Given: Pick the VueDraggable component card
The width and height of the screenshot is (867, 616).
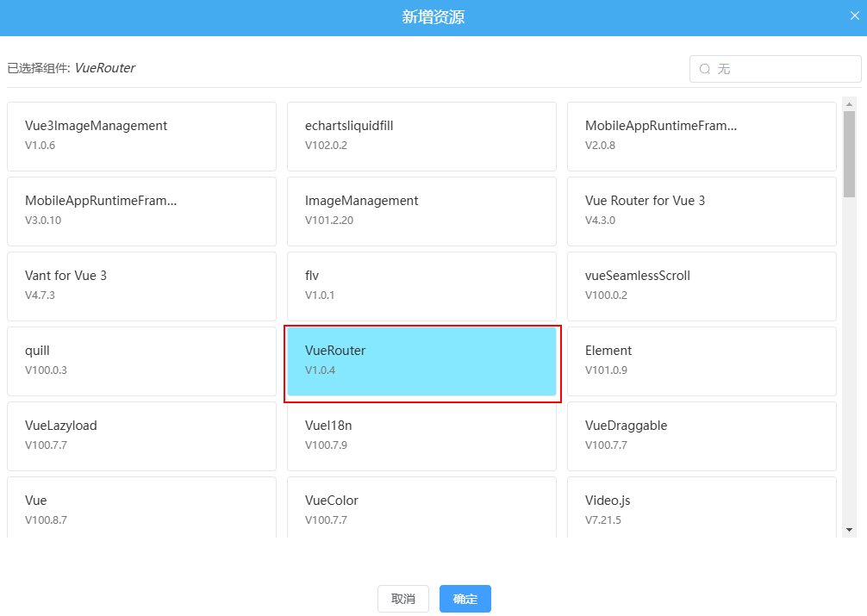Looking at the screenshot, I should click(702, 436).
